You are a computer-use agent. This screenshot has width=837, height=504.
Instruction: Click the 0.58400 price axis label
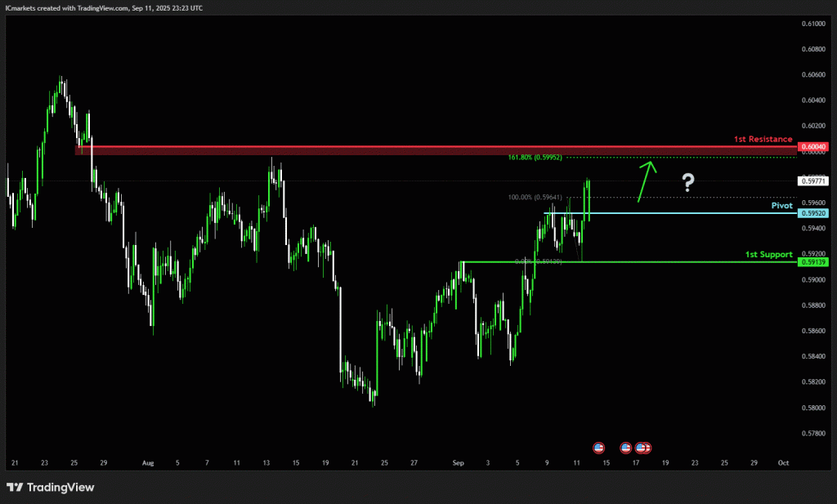click(813, 356)
